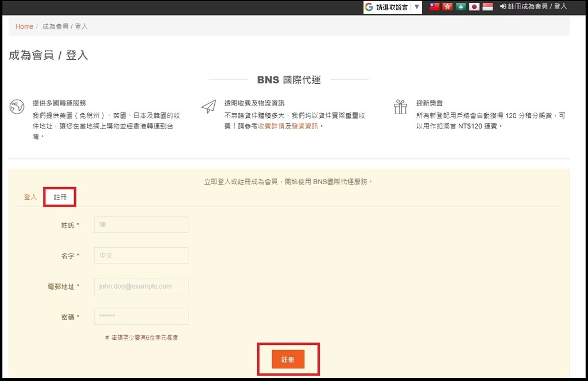Choose the Japan flag icon
Screen dimensions: 588x381
click(474, 7)
